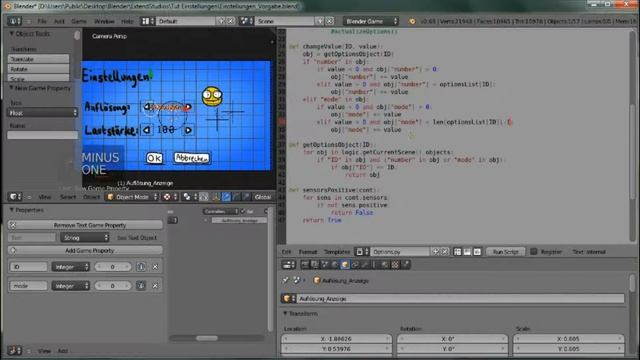Viewport: 640px width, 360px height.
Task: Open the Game menu in top bar
Action: coord(79,21)
